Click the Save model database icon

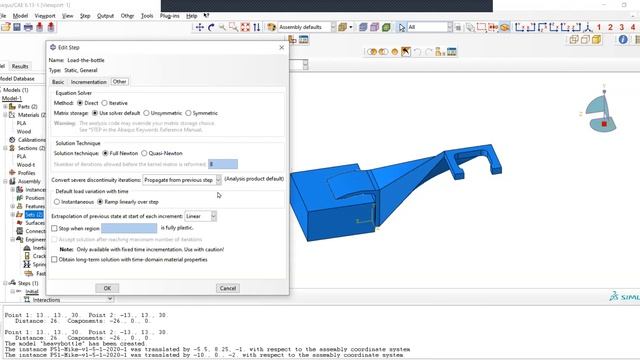(x=17, y=27)
